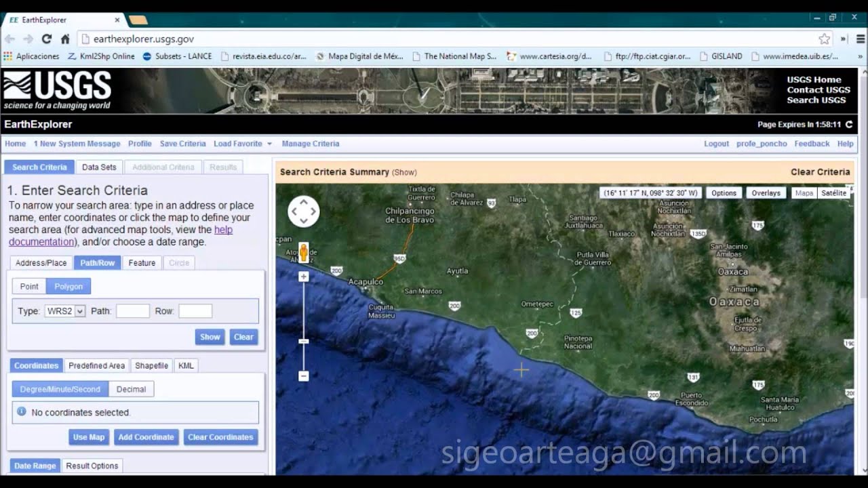This screenshot has width=868, height=488.
Task: Open GISLAND bookmark
Action: (721, 56)
